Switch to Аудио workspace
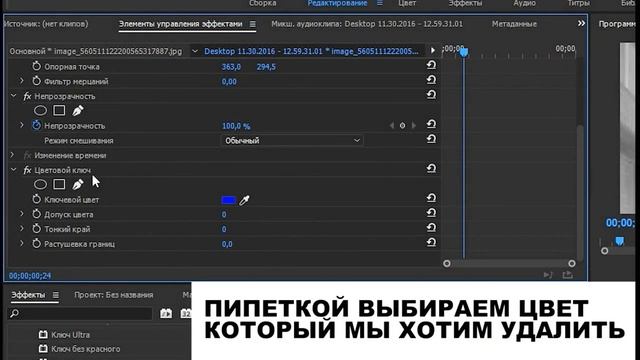The width and height of the screenshot is (640, 360). coord(524,3)
